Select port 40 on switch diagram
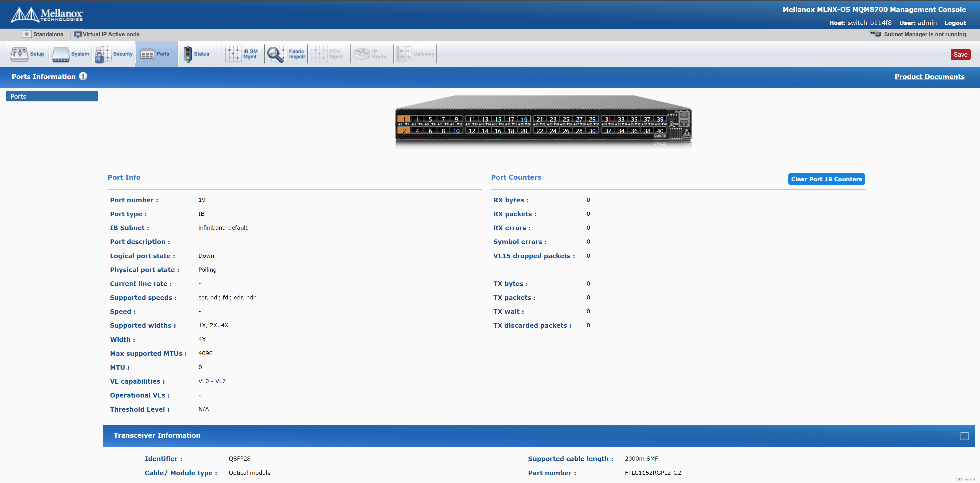980x483 pixels. (x=660, y=131)
